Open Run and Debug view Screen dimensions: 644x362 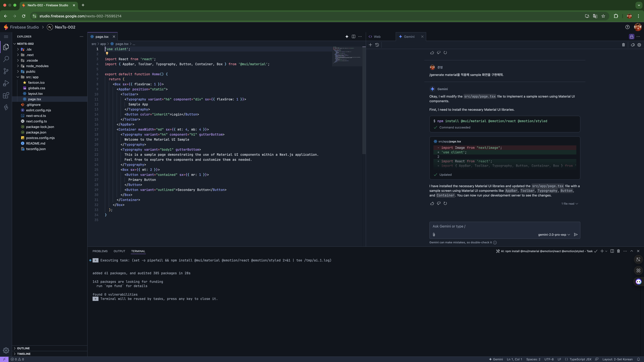6,83
